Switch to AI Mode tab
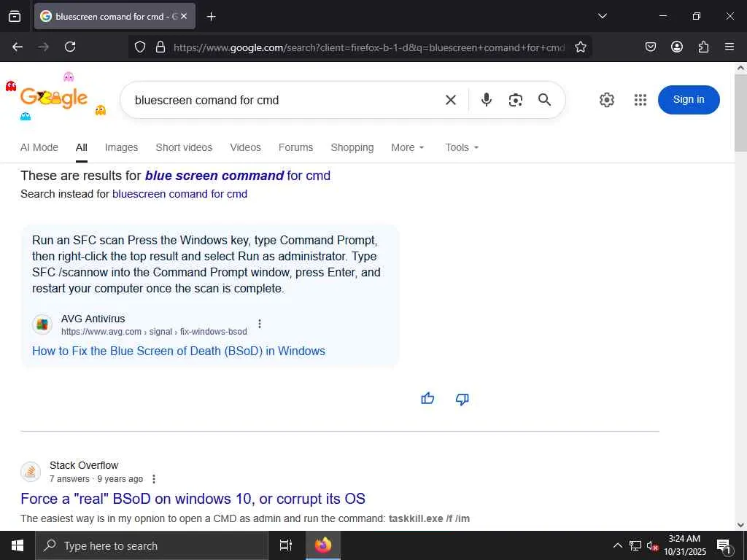Image resolution: width=747 pixels, height=560 pixels. (x=39, y=147)
